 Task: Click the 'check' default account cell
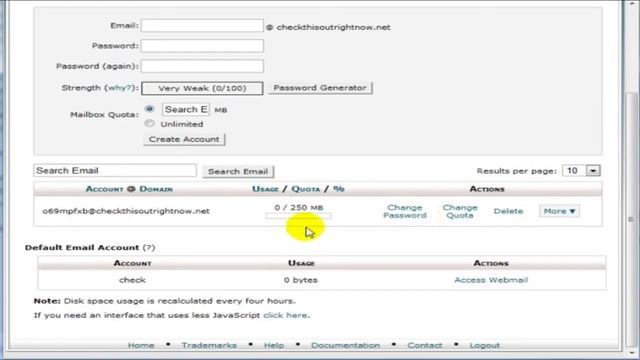pos(132,280)
